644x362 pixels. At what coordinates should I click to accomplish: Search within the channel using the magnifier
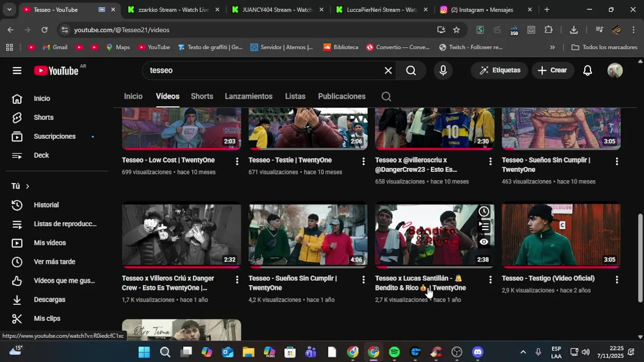pyautogui.click(x=386, y=97)
